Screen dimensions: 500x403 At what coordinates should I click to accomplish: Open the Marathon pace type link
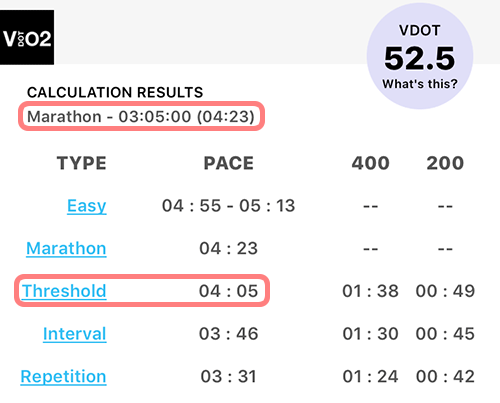click(x=66, y=248)
